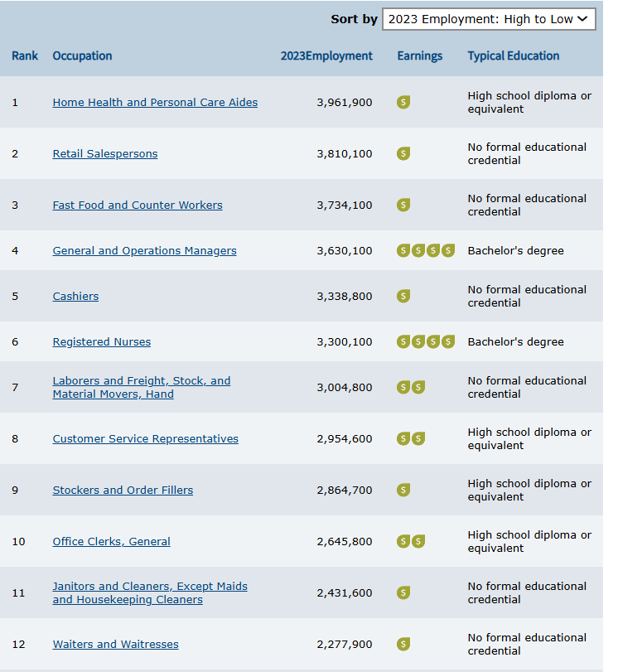This screenshot has height=672, width=618.
Task: Click first dollar icon in General Managers row
Action: [403, 251]
